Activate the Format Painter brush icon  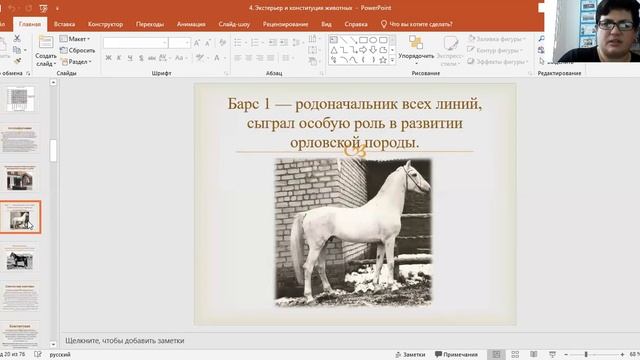(17, 61)
